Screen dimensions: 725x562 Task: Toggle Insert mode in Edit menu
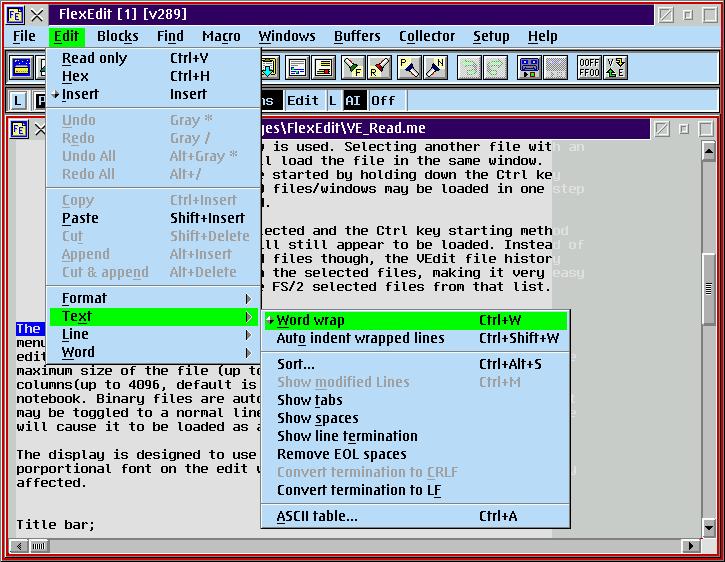pyautogui.click(x=79, y=94)
